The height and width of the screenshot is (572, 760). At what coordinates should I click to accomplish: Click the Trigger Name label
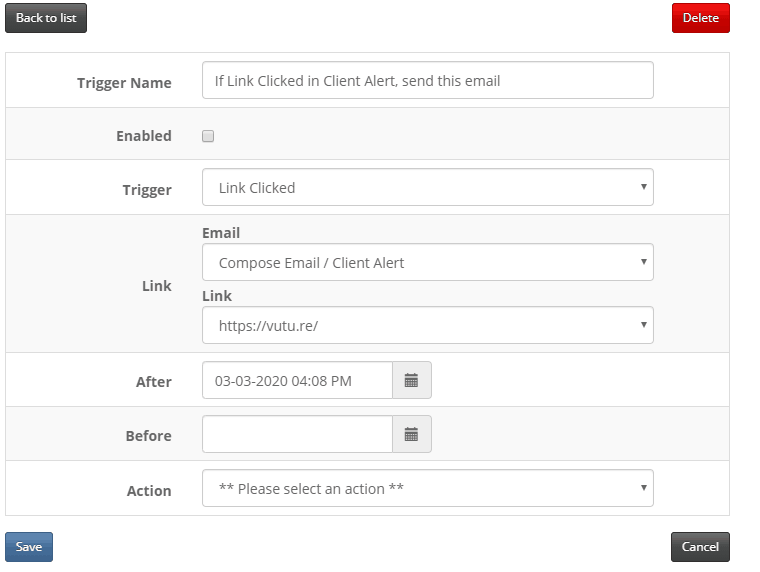124,83
